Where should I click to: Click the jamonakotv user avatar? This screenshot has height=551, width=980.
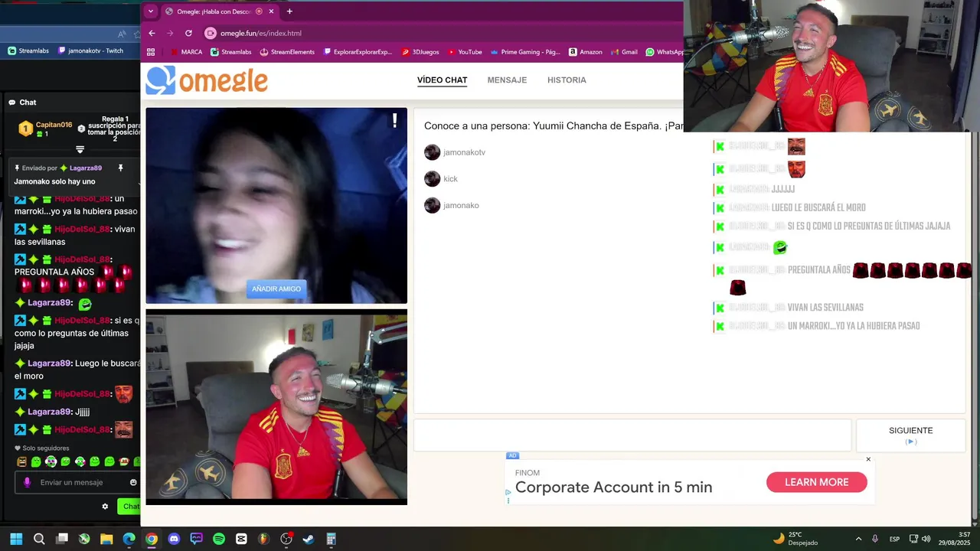coord(432,152)
